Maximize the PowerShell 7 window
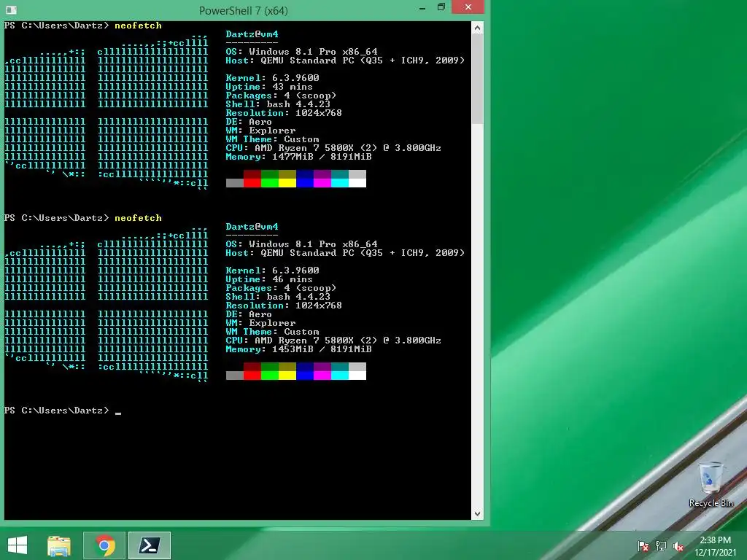Image resolution: width=747 pixels, height=560 pixels. [x=441, y=7]
